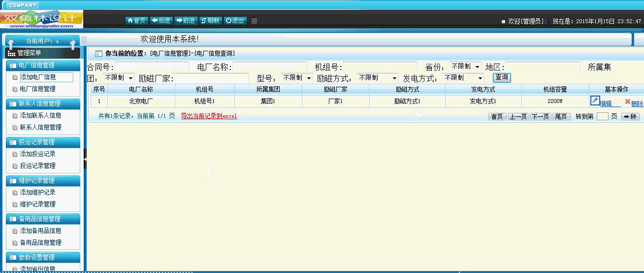This screenshot has height=273, width=644.
Task: Open the 省份 dropdown
Action: [465, 67]
